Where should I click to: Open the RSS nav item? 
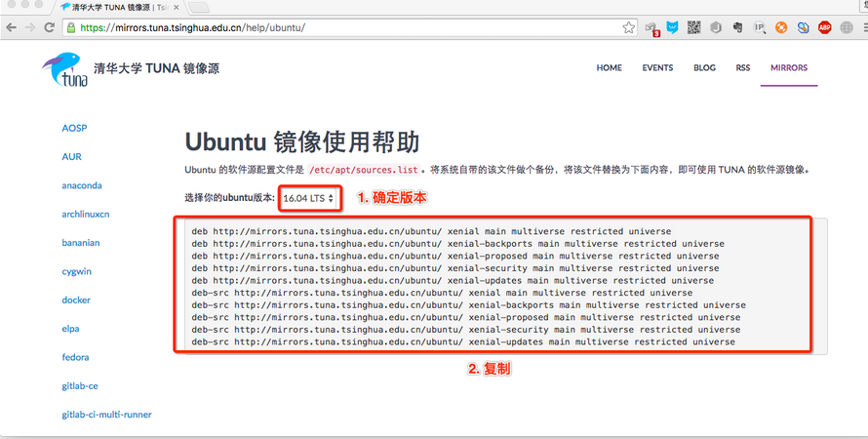pyautogui.click(x=743, y=67)
